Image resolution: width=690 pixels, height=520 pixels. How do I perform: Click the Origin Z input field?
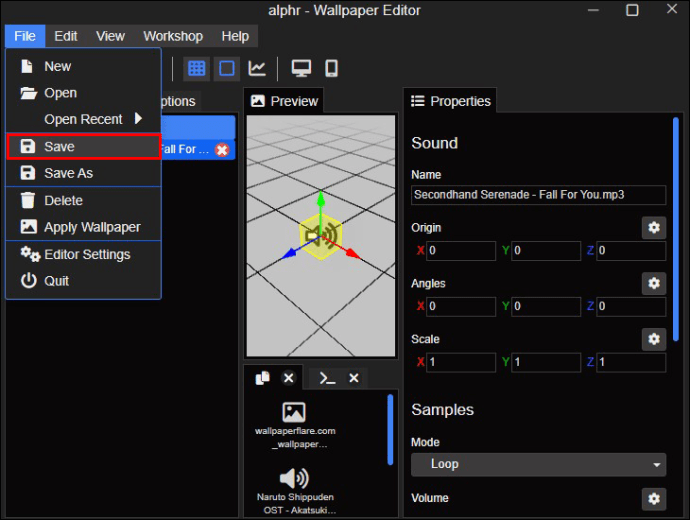click(x=631, y=251)
